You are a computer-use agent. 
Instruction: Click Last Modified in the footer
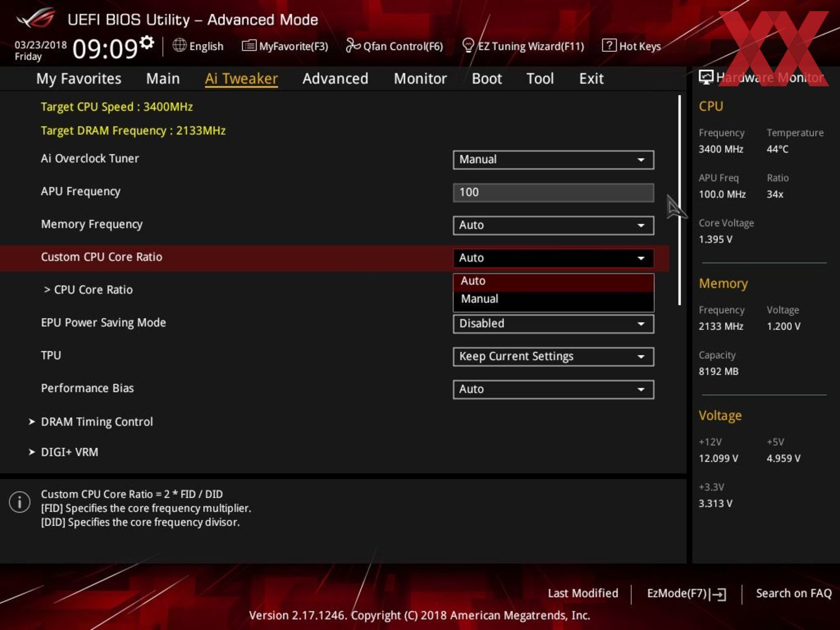(583, 593)
